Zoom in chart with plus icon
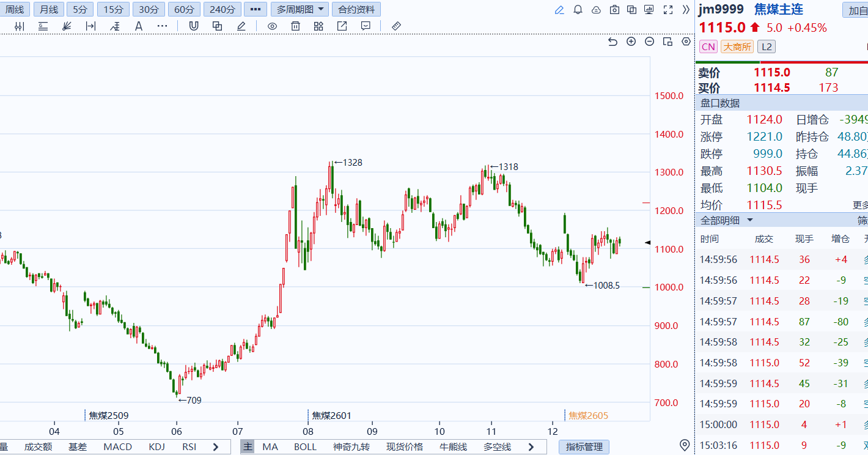The height and width of the screenshot is (455, 868). pos(631,42)
